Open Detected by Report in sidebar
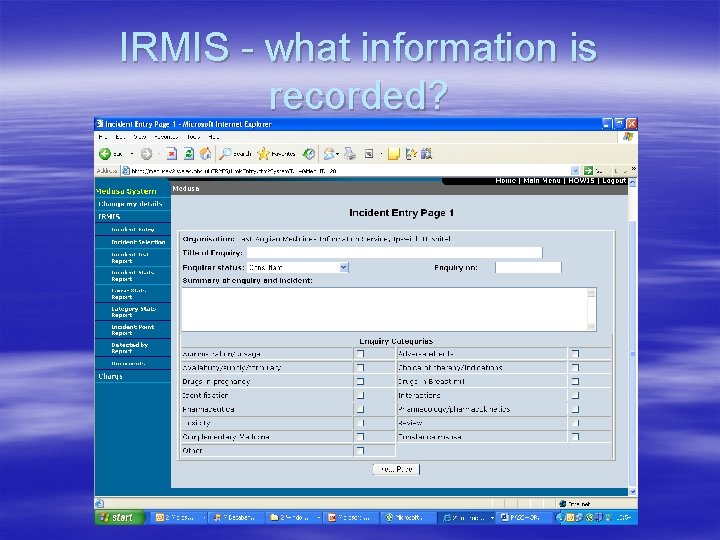 point(129,348)
